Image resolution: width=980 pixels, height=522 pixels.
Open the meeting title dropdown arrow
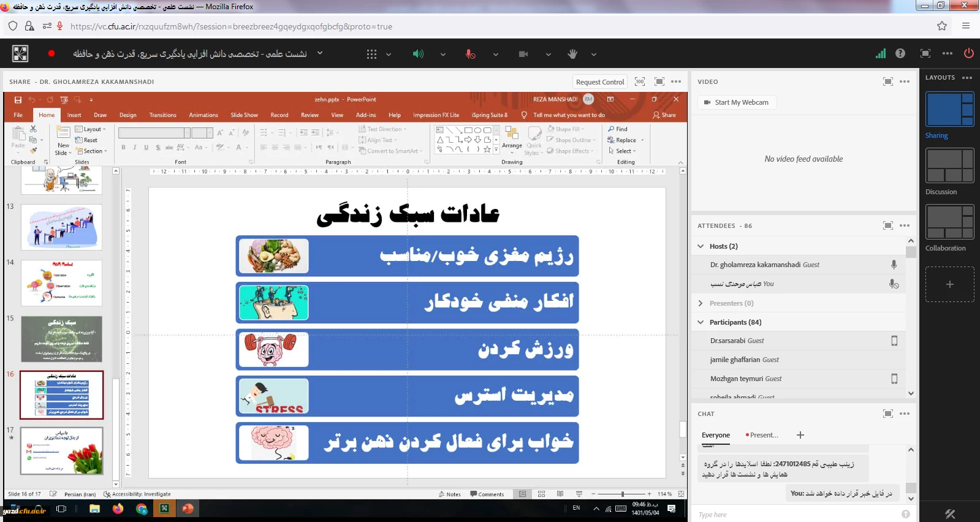point(320,53)
